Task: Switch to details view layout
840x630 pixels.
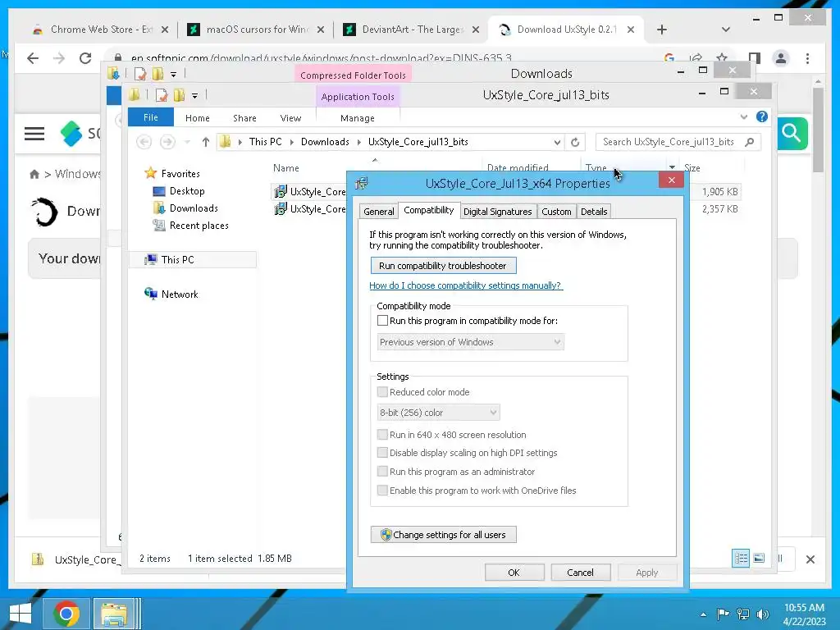Action: [741, 558]
